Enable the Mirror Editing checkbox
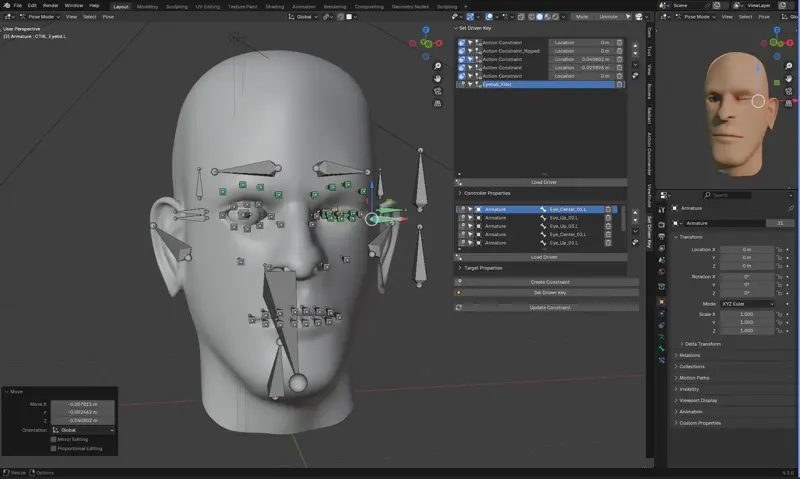The height and width of the screenshot is (479, 800). click(53, 439)
